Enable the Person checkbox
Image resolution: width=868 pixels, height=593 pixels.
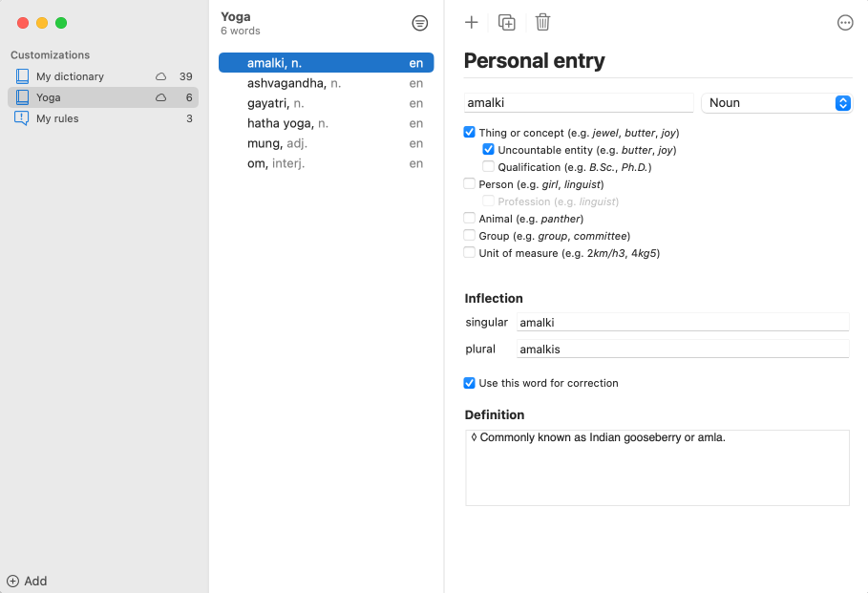pos(470,184)
